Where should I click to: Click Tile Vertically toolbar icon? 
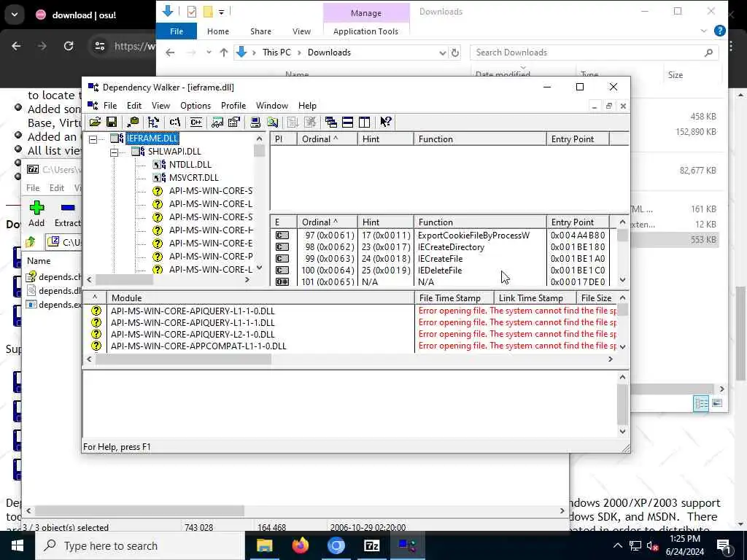pyautogui.click(x=365, y=122)
